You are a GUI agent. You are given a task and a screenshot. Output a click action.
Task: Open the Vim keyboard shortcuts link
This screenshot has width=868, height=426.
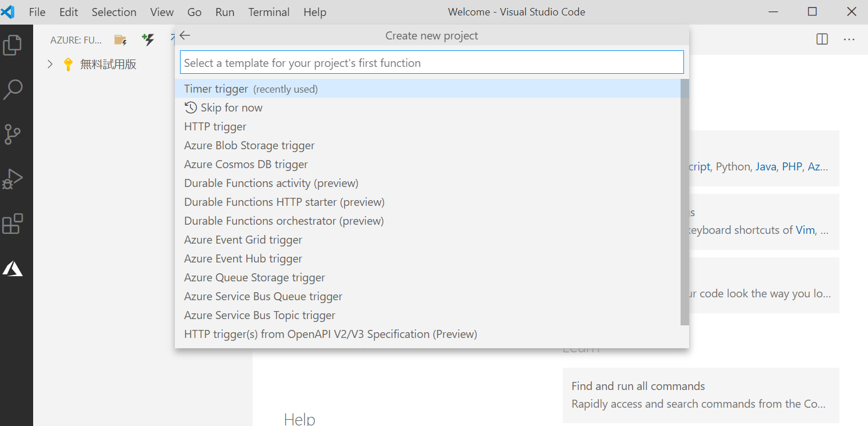pos(805,230)
